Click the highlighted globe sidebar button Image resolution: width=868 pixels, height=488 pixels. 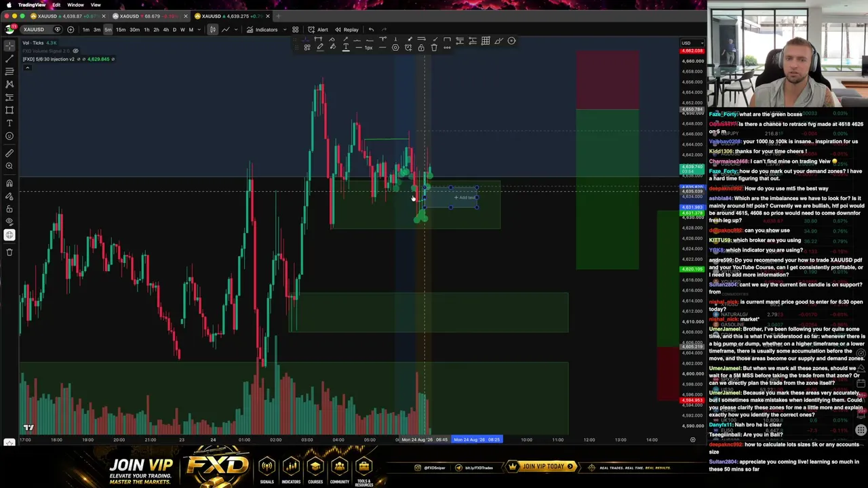click(9, 235)
